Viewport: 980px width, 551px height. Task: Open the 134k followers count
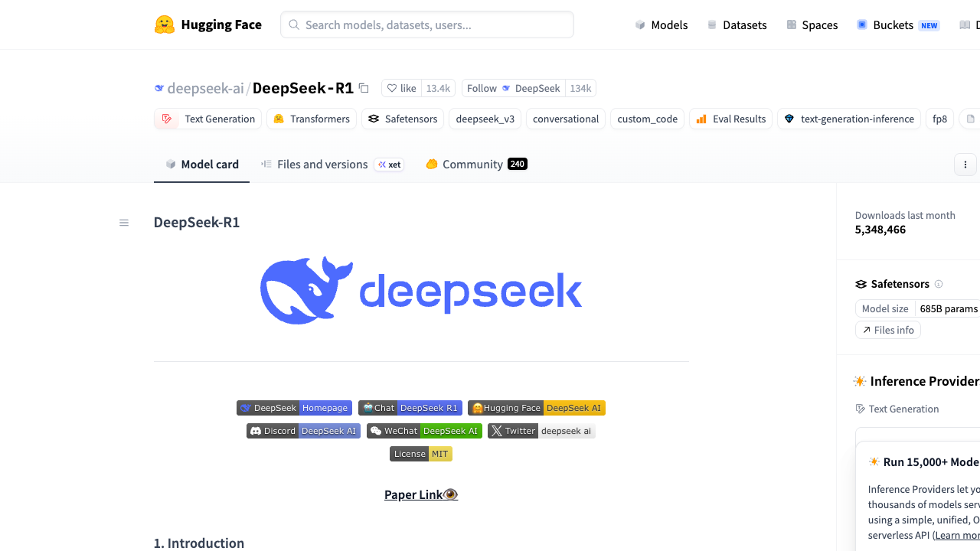point(580,88)
